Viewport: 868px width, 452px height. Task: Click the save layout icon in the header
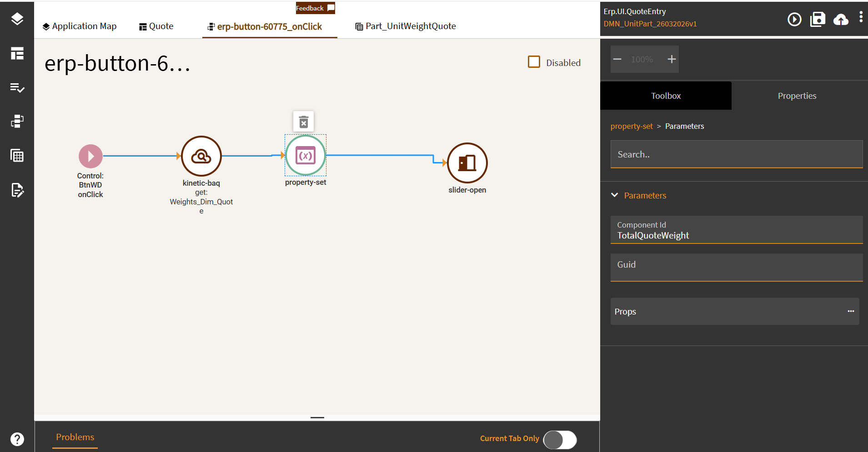point(818,19)
